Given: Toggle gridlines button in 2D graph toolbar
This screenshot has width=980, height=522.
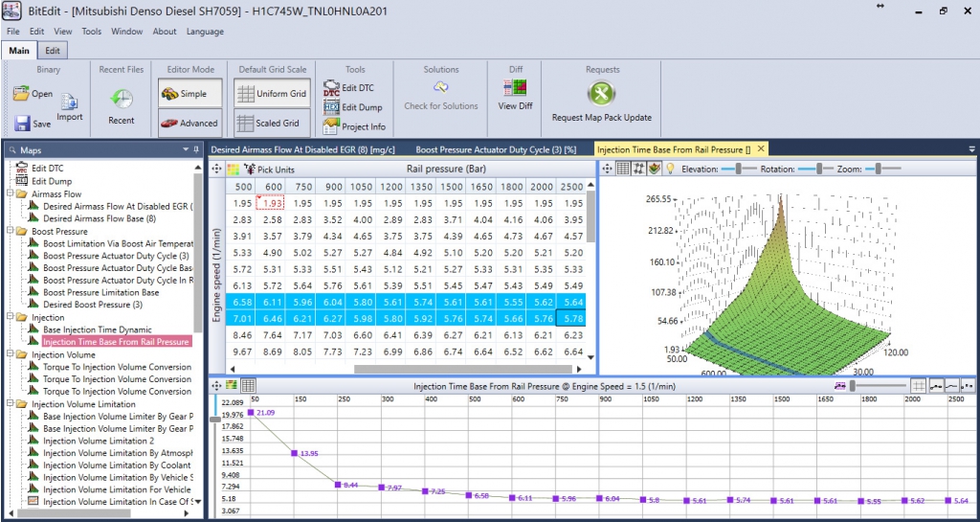Looking at the screenshot, I should [918, 386].
